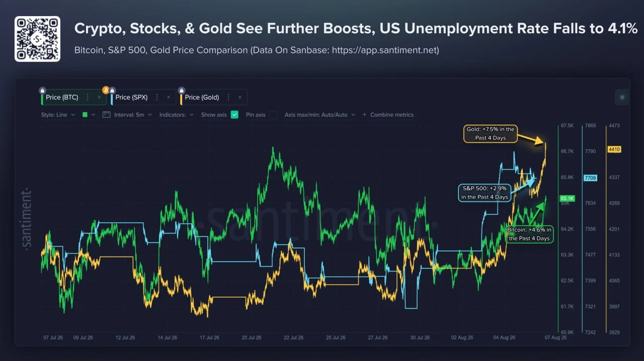This screenshot has height=361, width=644.
Task: Click the 30 Jul 26 date label
Action: tap(420, 337)
